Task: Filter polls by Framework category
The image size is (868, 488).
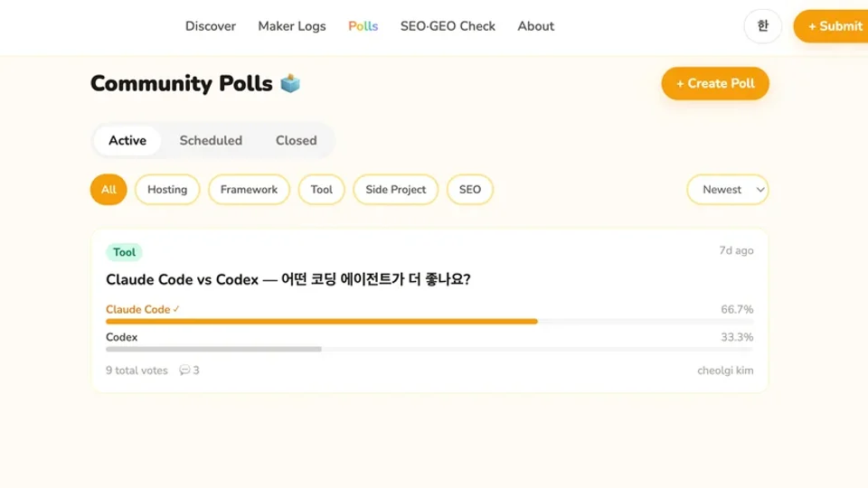Action: click(x=249, y=190)
